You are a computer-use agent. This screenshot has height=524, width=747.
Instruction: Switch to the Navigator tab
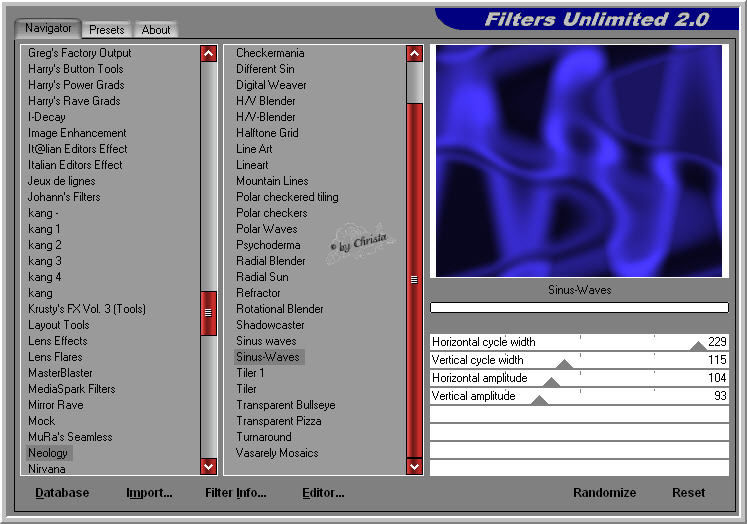click(x=48, y=28)
